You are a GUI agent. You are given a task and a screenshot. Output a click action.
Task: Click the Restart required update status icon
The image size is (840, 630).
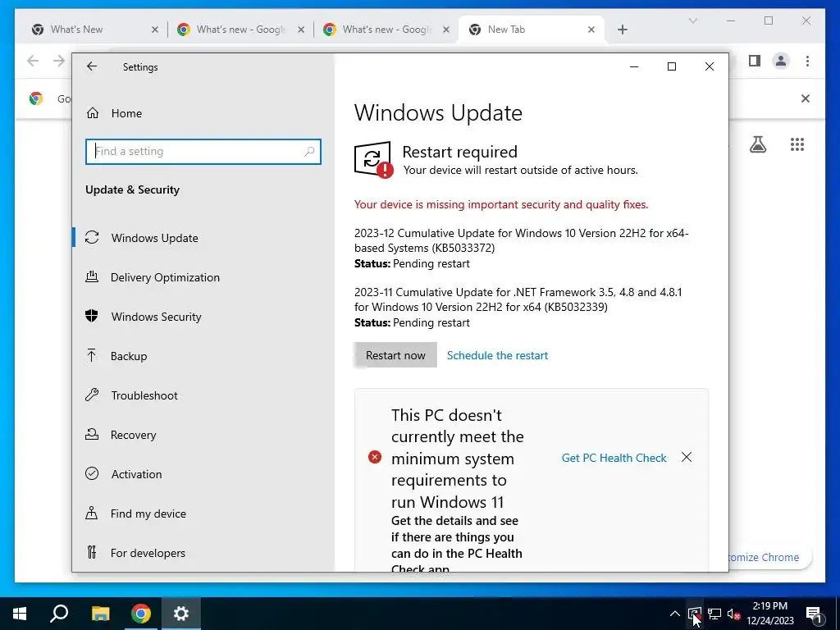coord(373,160)
